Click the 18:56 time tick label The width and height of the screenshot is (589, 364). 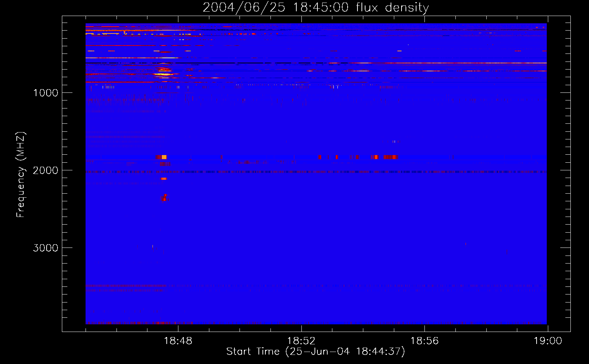point(424,341)
